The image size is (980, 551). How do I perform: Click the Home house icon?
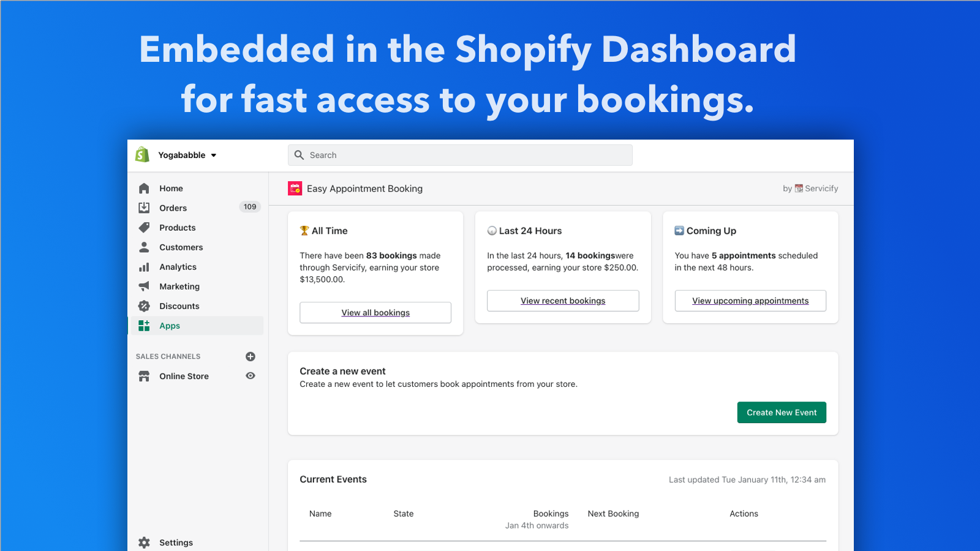[144, 189]
